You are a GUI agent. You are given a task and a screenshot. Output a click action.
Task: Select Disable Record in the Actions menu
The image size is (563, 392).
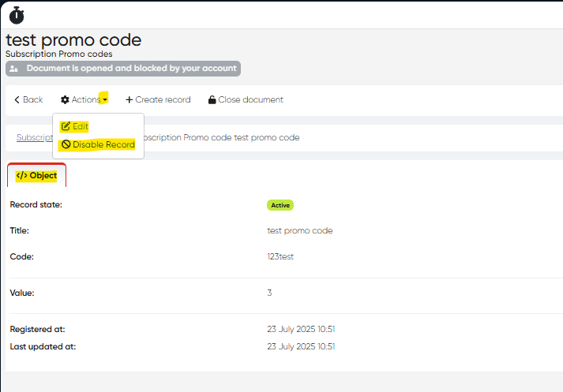[103, 145]
